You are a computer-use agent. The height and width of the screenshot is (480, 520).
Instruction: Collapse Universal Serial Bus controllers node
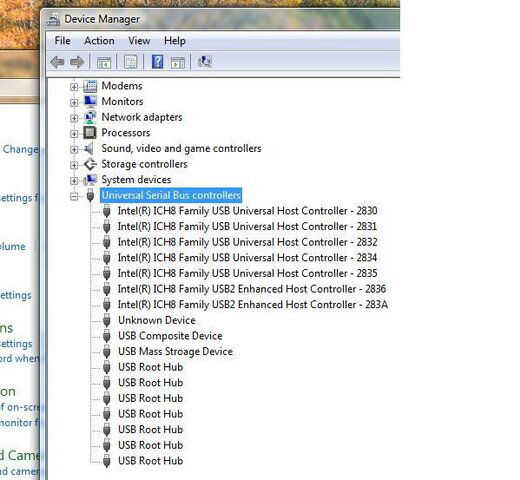[x=74, y=197]
